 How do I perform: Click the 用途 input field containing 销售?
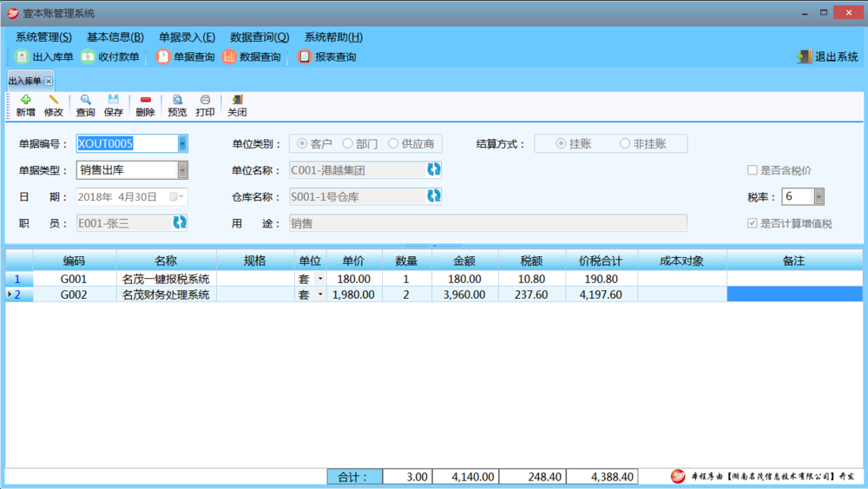pyautogui.click(x=488, y=223)
